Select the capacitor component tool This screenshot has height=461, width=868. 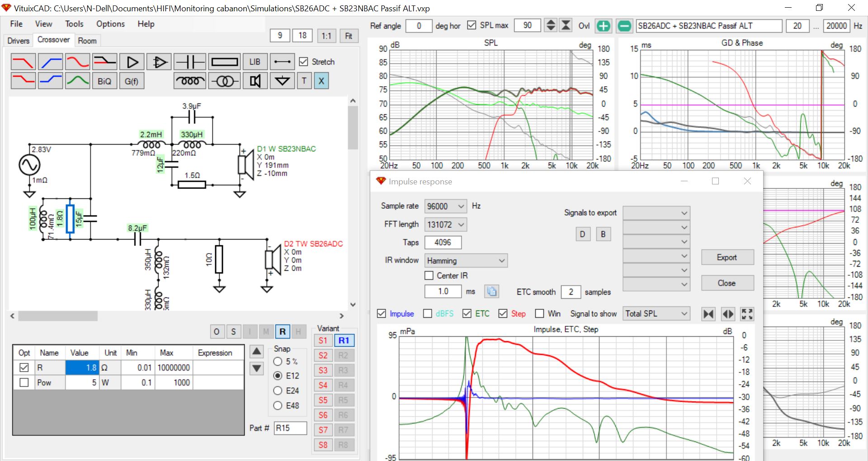pos(190,62)
